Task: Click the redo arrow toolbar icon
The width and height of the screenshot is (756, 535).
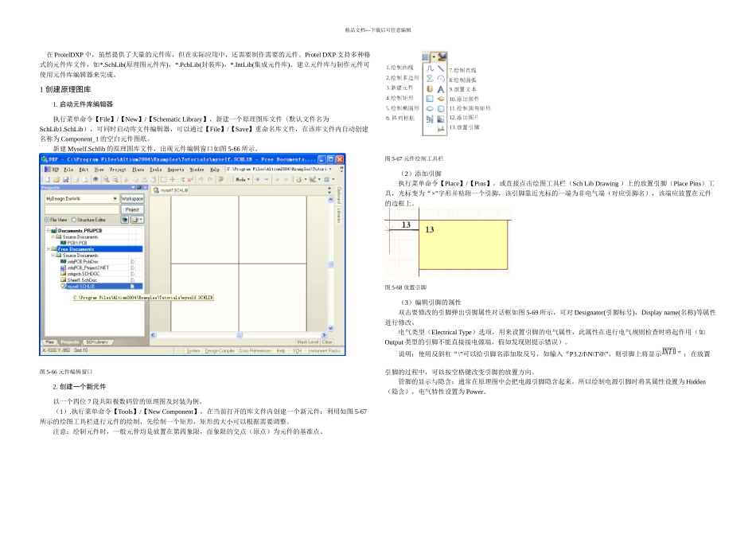Action: tap(210, 179)
